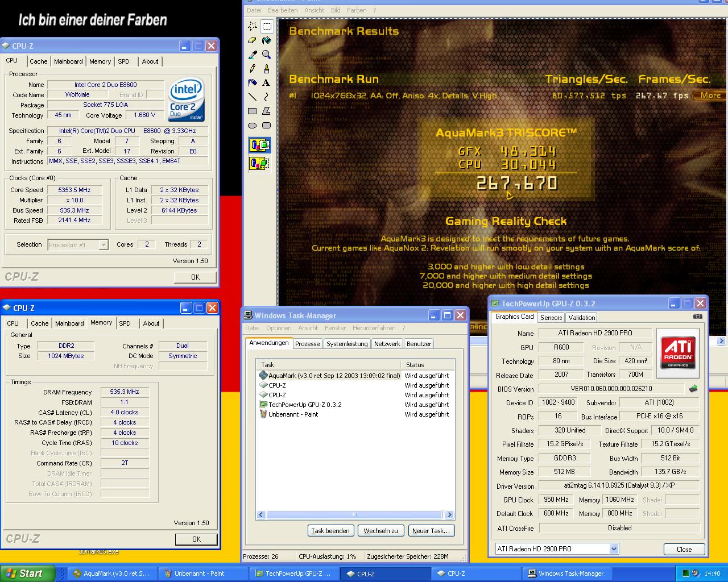The width and height of the screenshot is (728, 582).
Task: Switch to the Prozesse tab in Task-Manager
Action: tap(307, 344)
